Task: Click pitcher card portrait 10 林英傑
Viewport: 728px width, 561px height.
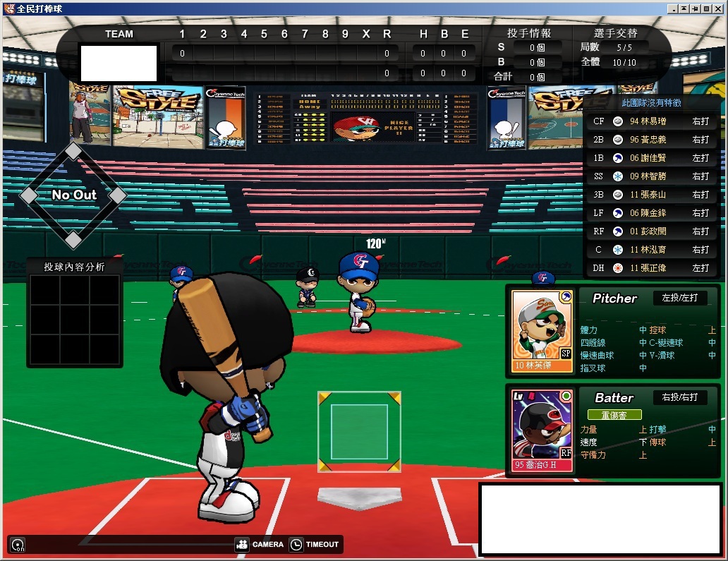Action: 542,331
